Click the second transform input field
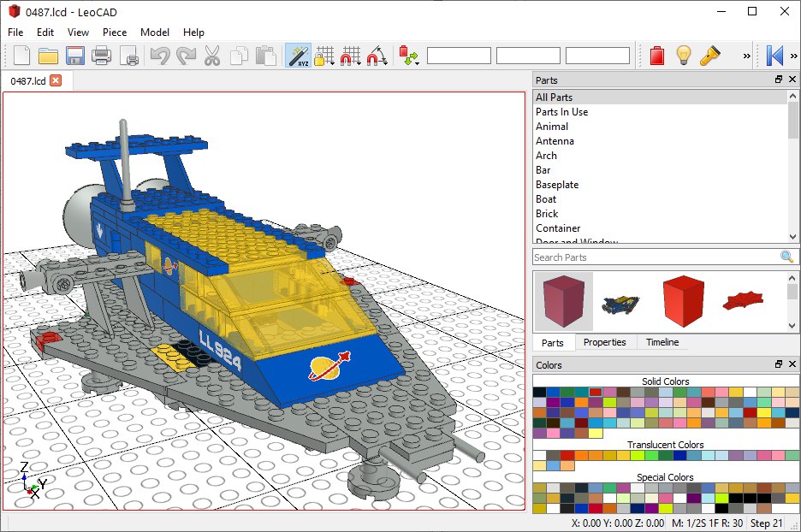801x532 pixels. 528,55
